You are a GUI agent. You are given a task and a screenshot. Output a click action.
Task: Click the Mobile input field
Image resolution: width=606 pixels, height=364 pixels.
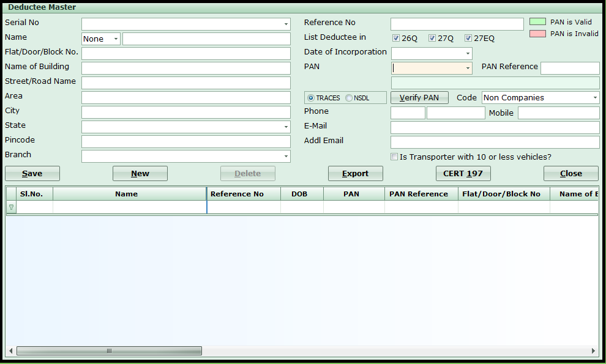[x=559, y=113]
